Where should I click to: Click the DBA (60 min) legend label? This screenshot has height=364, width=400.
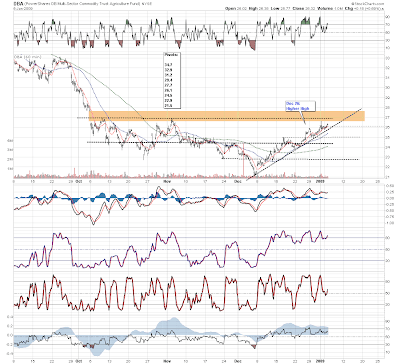click(27, 57)
